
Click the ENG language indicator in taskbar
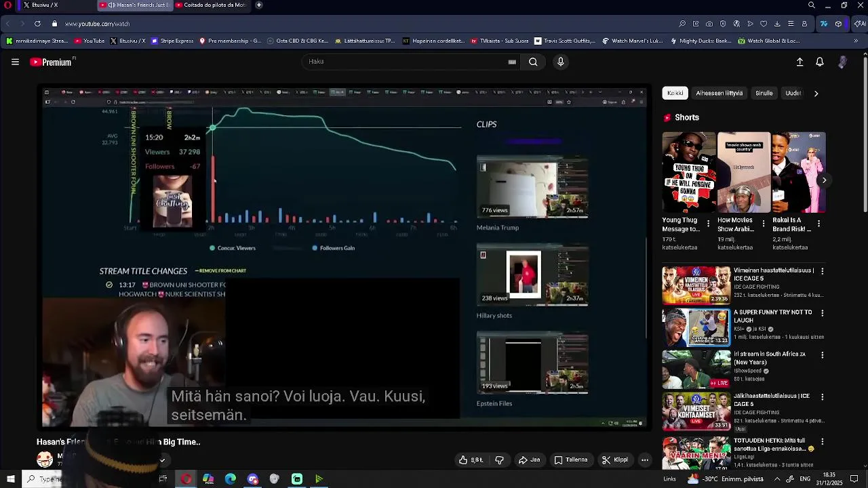805,479
